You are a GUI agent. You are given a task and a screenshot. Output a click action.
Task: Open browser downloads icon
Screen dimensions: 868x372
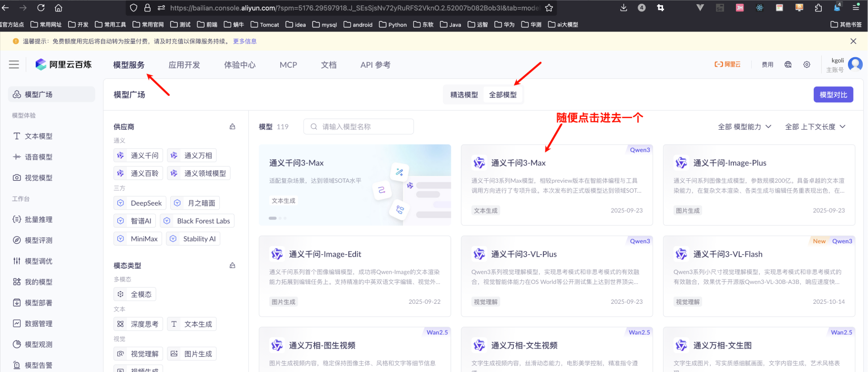coord(623,8)
